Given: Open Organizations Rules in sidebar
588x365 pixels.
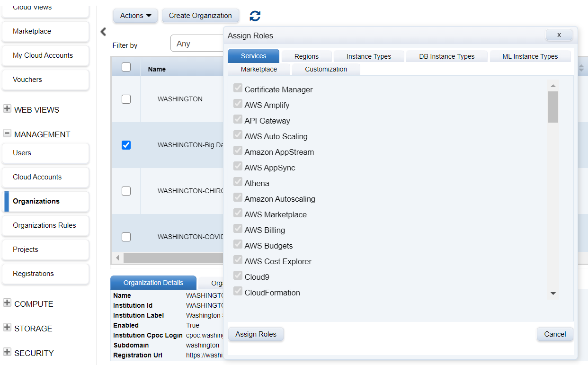Looking at the screenshot, I should tap(45, 225).
